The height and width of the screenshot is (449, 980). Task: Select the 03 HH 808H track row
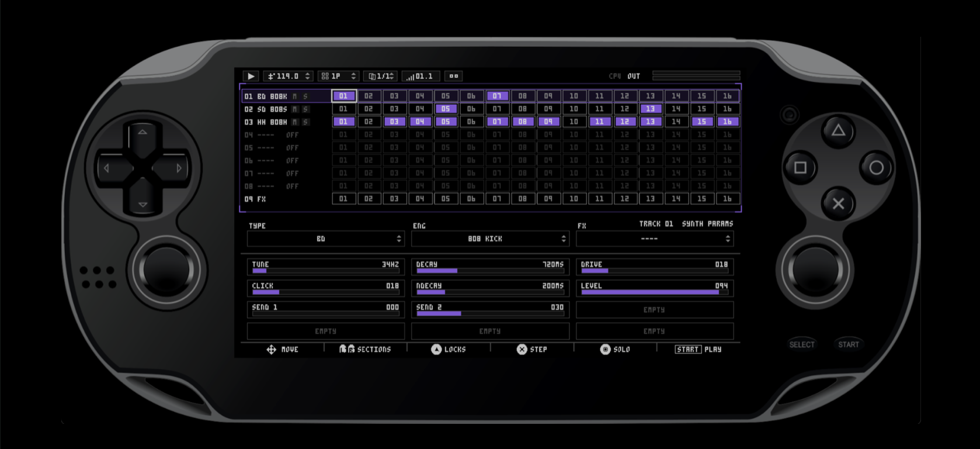point(286,122)
